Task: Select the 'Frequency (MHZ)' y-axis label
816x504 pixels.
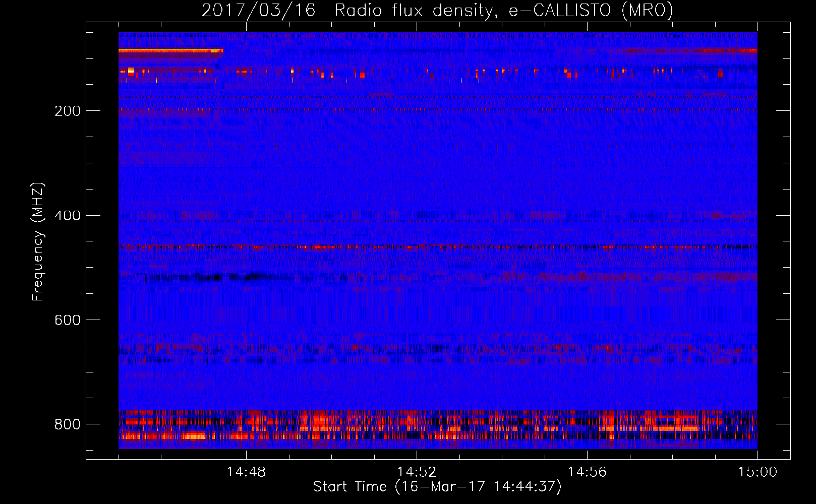Action: [38, 242]
